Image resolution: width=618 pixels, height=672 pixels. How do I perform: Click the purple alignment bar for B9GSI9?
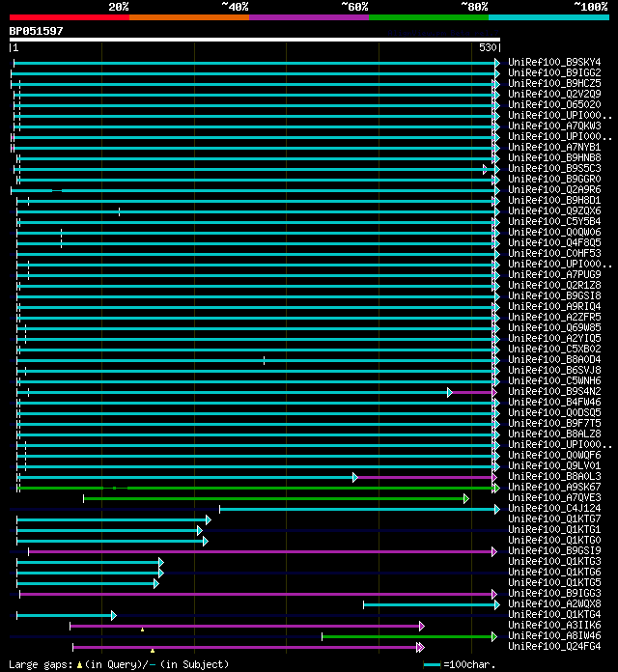261,551
